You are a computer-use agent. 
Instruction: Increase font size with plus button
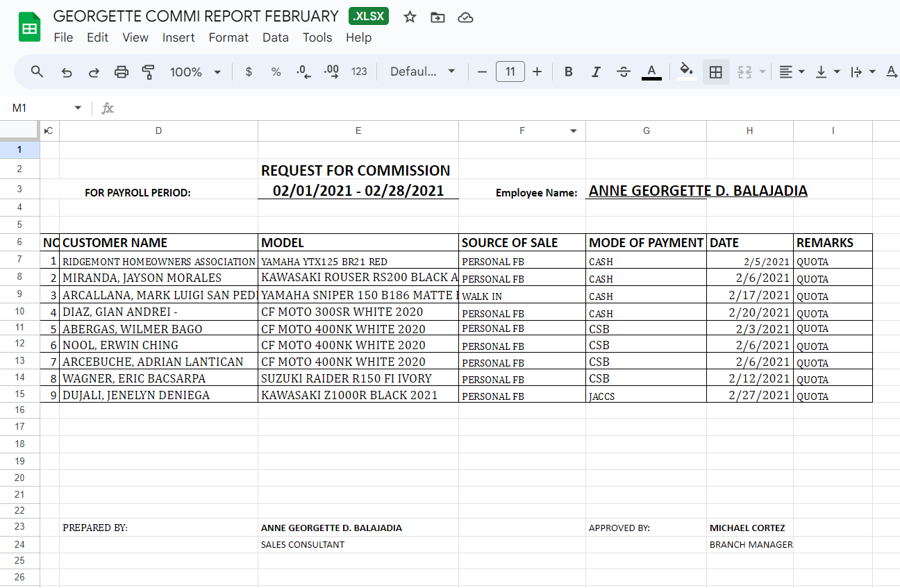[537, 72]
